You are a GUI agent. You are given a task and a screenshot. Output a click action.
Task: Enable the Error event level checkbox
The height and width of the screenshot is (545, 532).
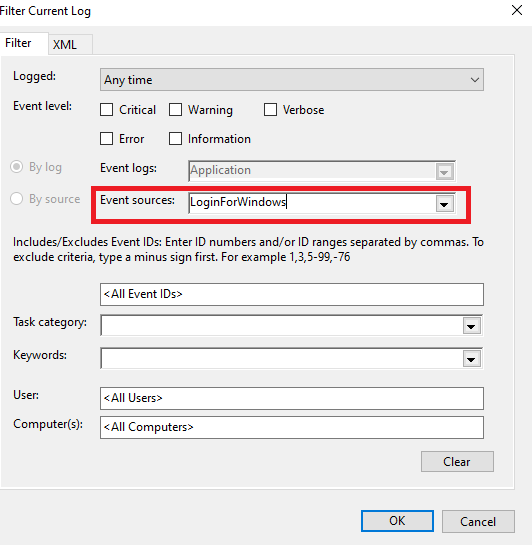click(x=106, y=139)
